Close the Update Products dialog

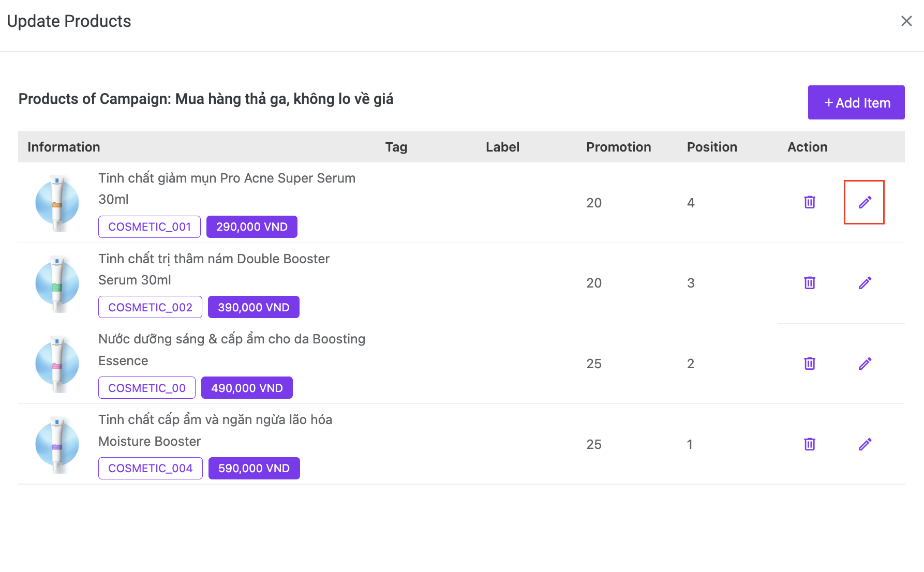[906, 21]
